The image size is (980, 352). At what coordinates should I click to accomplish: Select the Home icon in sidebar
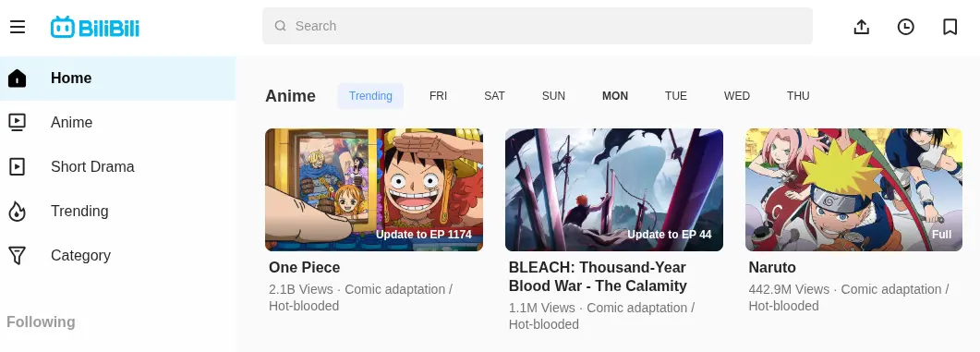click(18, 79)
